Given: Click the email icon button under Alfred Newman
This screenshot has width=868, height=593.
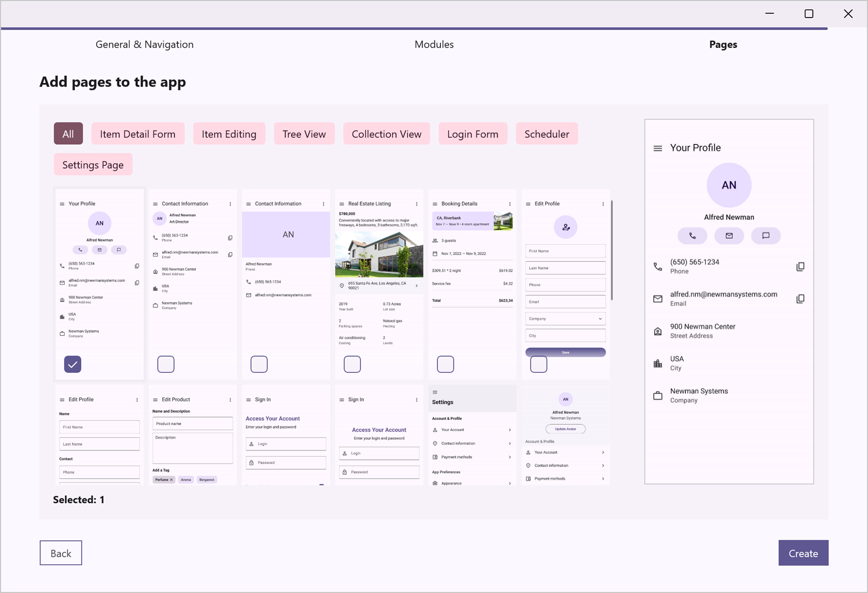Looking at the screenshot, I should (729, 236).
